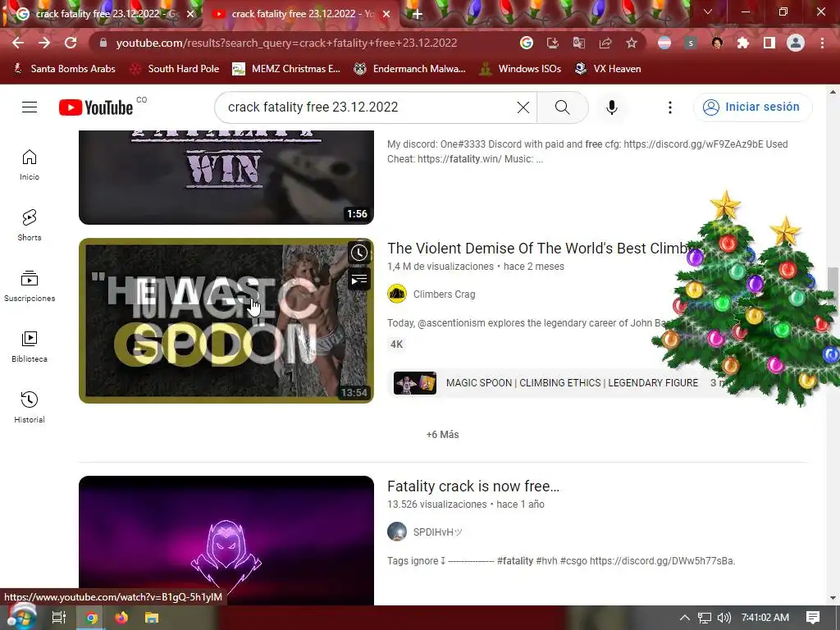Click Google icon in address bar
The height and width of the screenshot is (630, 840).
click(x=527, y=43)
